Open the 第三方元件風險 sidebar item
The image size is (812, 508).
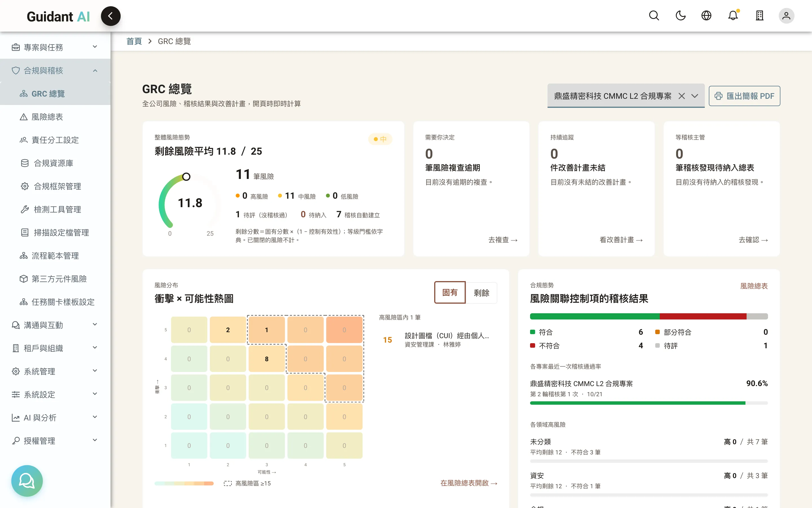tap(55, 279)
